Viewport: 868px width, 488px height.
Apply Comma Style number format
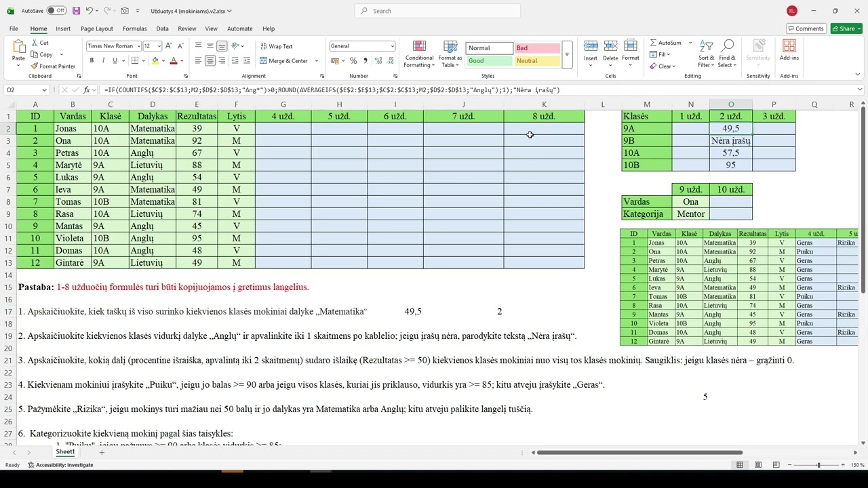364,60
